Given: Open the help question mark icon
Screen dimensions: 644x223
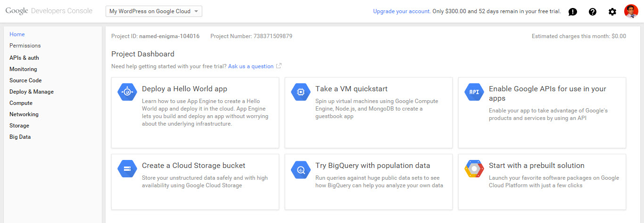Looking at the screenshot, I should (x=593, y=12).
